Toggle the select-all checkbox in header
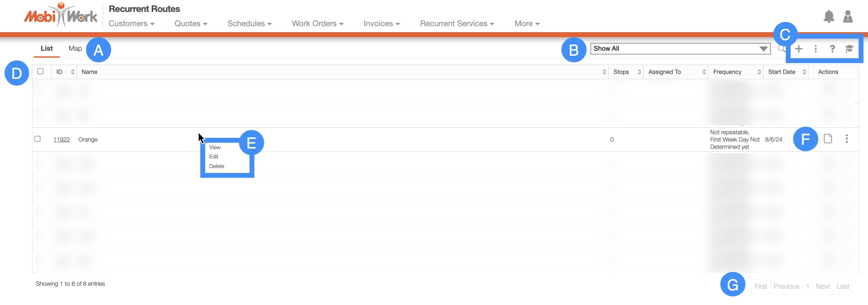Viewport: 868px width, 305px height. (x=40, y=72)
